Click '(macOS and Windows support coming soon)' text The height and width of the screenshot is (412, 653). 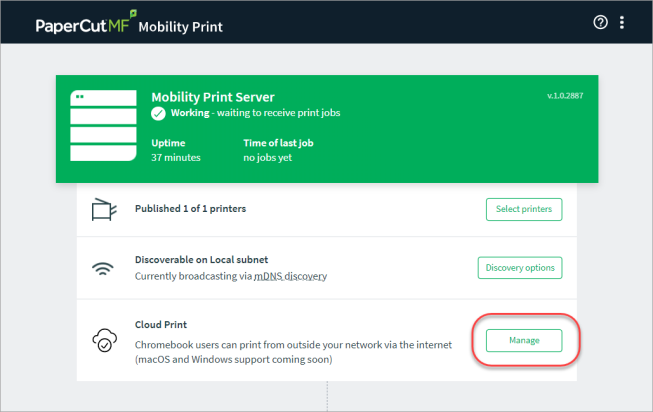234,360
